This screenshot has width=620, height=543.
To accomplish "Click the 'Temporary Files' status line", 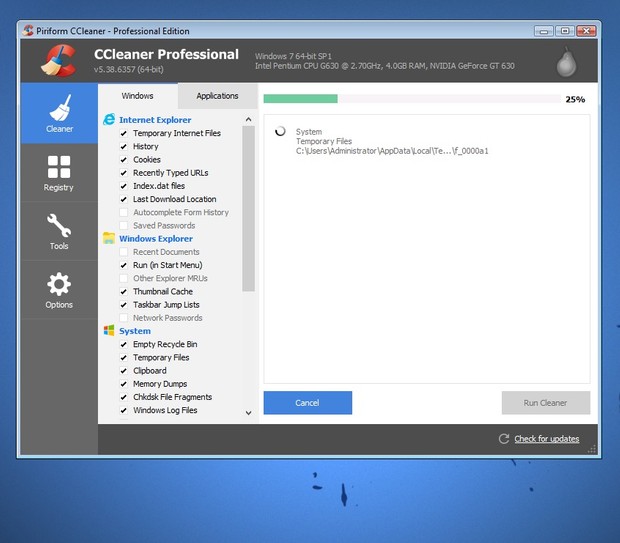I will click(324, 141).
